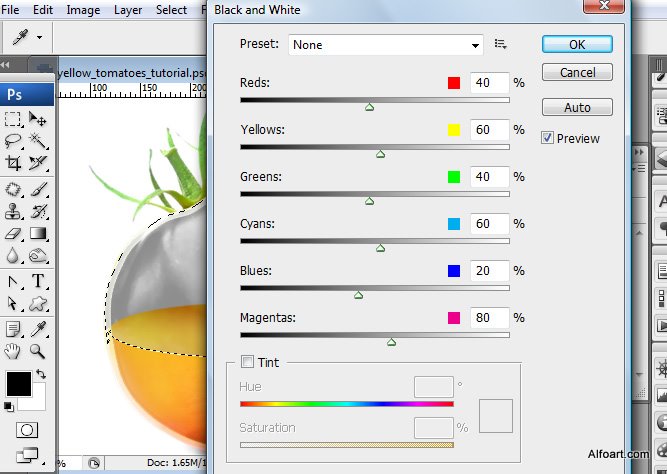Click OK in Black and White dialog
The image size is (667, 474).
(577, 44)
